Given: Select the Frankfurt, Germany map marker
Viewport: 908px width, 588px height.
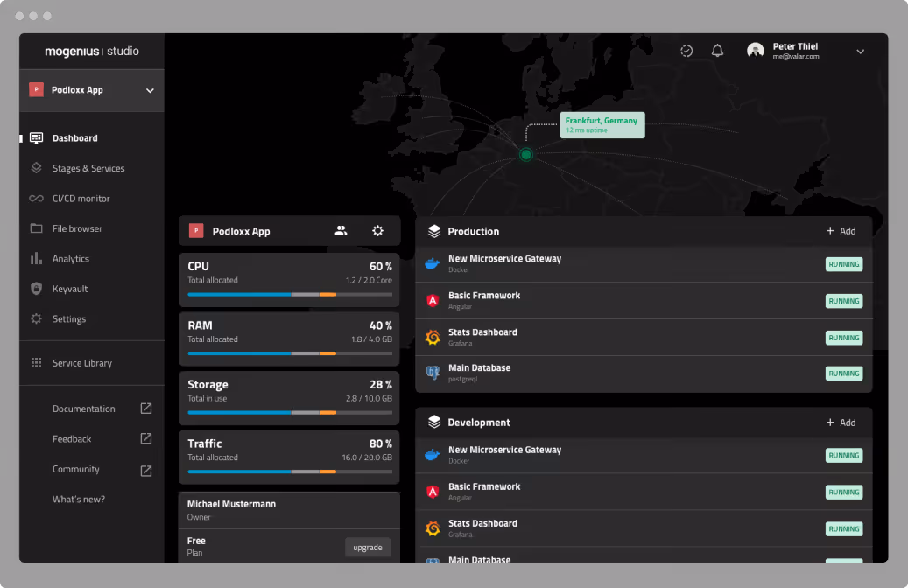Looking at the screenshot, I should pos(525,154).
